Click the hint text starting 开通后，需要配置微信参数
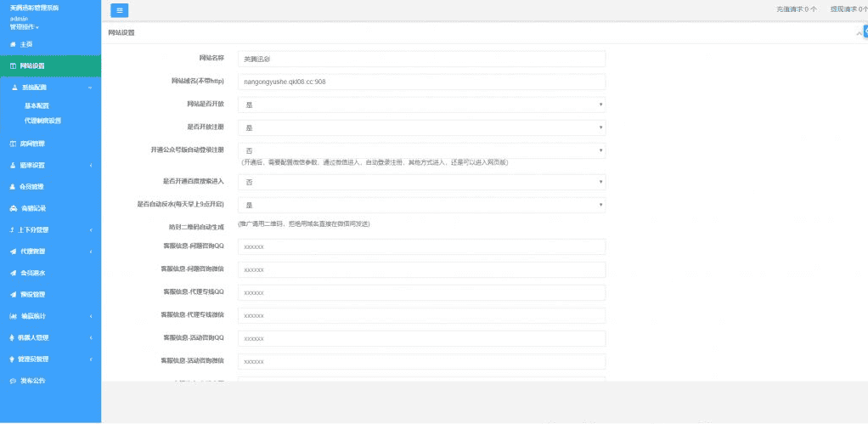868x424 pixels. coord(375,163)
